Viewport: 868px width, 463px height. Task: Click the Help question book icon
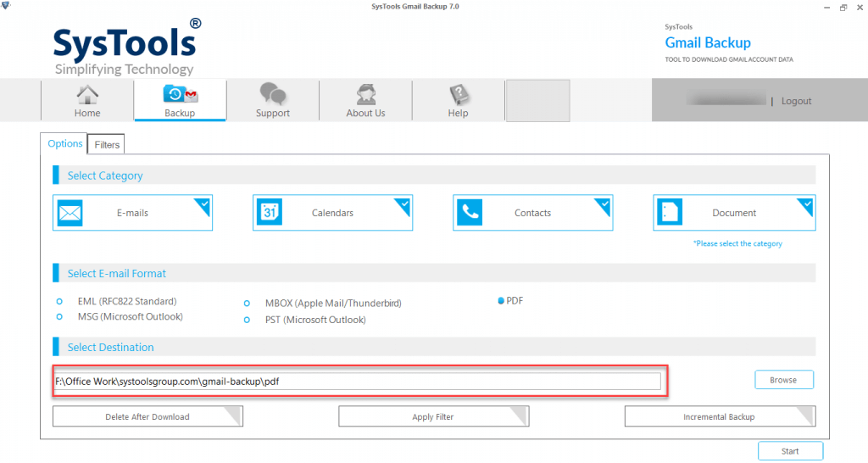(x=459, y=94)
